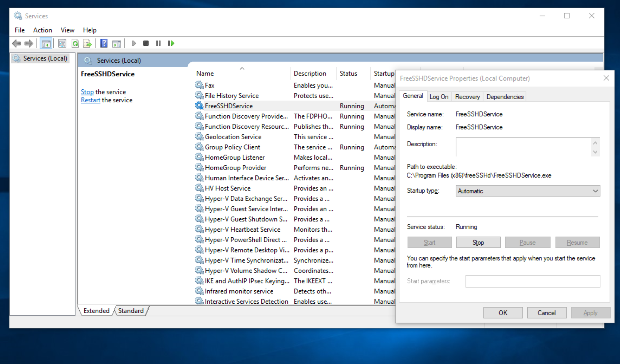Select the Hyper-V Guest Shutdown Service row
The height and width of the screenshot is (364, 620).
tap(294, 219)
